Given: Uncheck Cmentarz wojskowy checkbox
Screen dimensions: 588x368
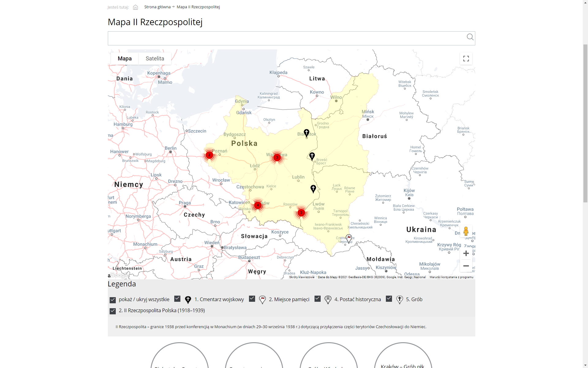Looking at the screenshot, I should coord(177,299).
